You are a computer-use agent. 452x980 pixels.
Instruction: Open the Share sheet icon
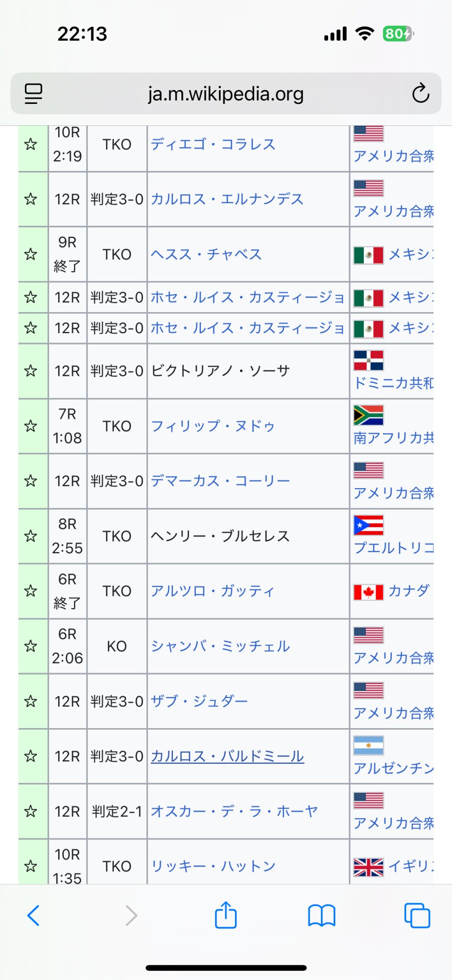point(226,915)
